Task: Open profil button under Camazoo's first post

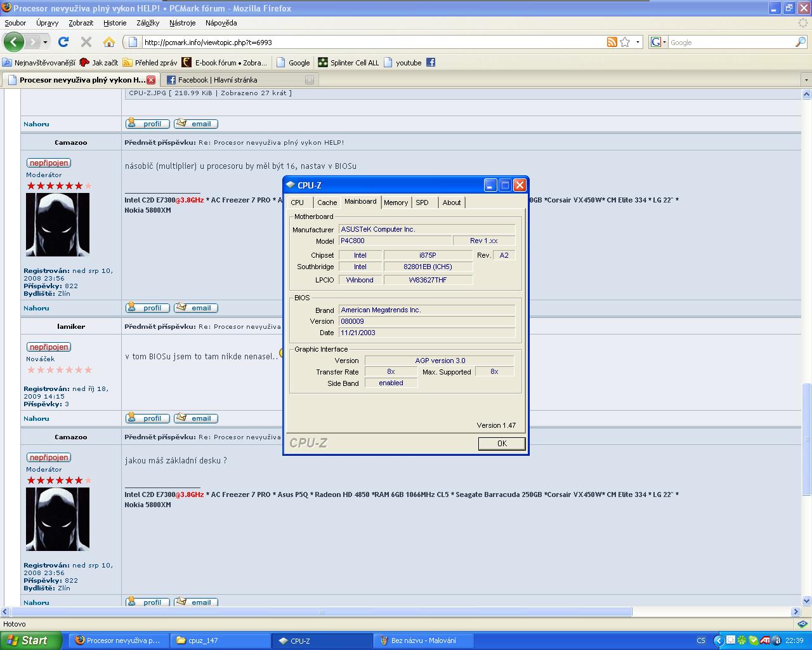Action: pos(148,308)
